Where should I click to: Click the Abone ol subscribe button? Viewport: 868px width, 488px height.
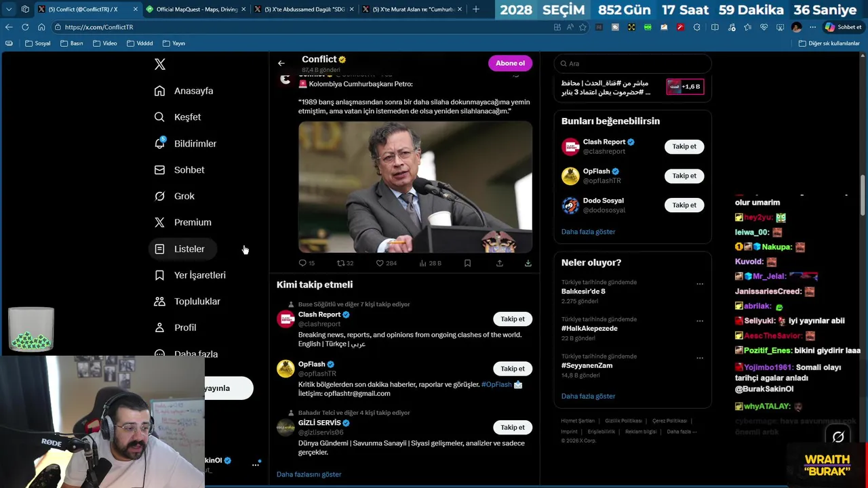pyautogui.click(x=510, y=63)
